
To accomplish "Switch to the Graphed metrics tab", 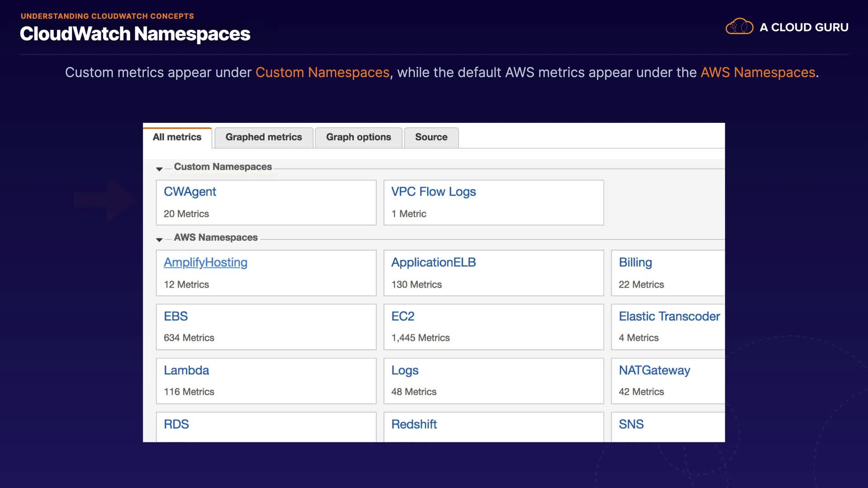I will 264,137.
